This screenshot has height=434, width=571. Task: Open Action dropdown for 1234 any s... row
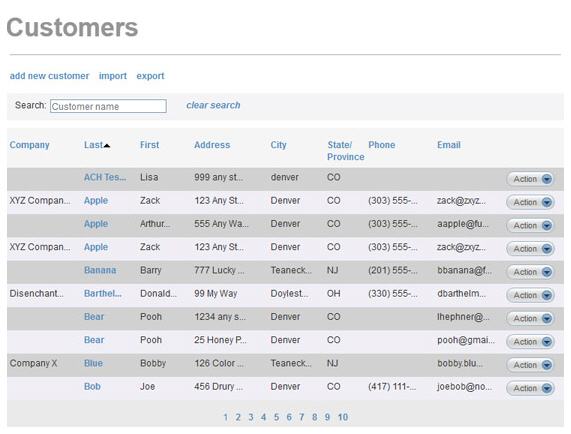point(530,319)
